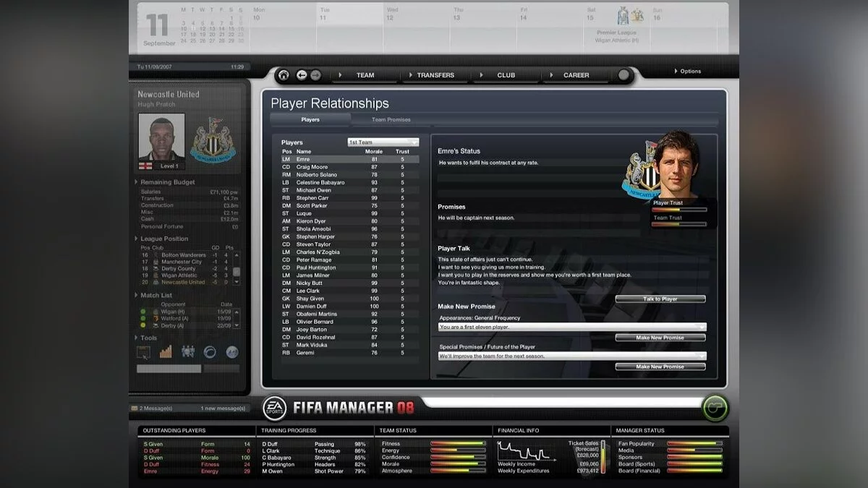
Task: Open the Special Promises dropdown
Action: click(572, 356)
